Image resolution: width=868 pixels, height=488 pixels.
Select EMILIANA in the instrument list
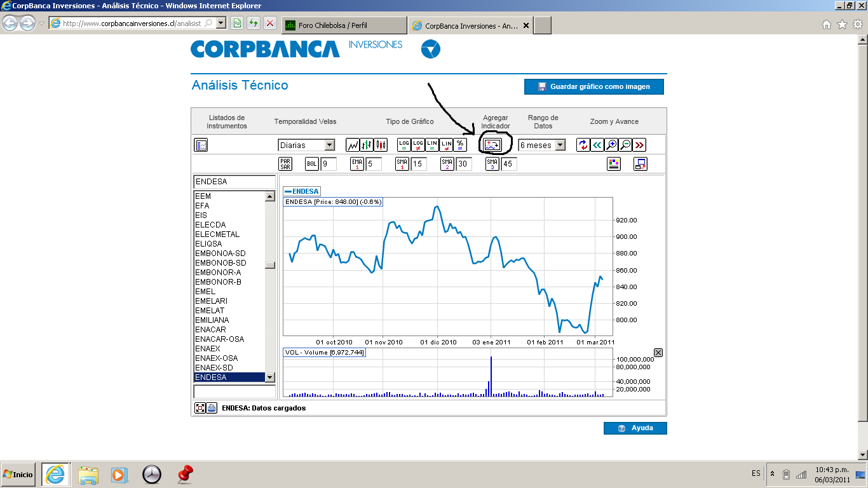229,320
